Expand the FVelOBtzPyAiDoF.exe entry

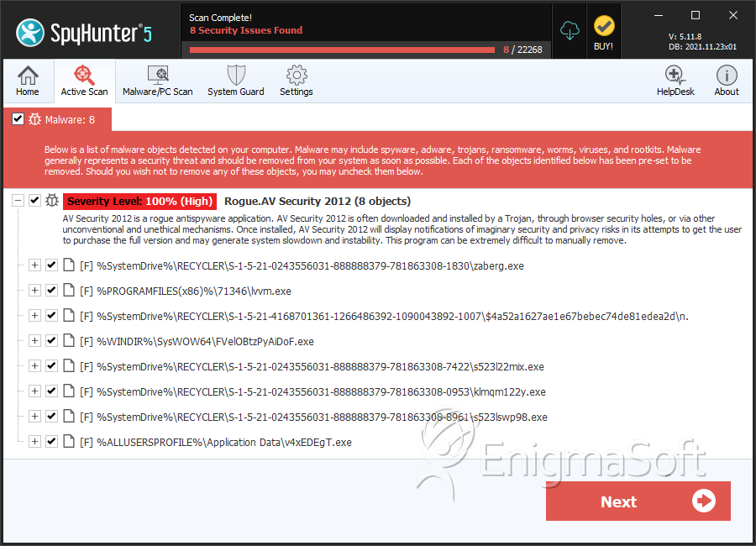click(34, 340)
